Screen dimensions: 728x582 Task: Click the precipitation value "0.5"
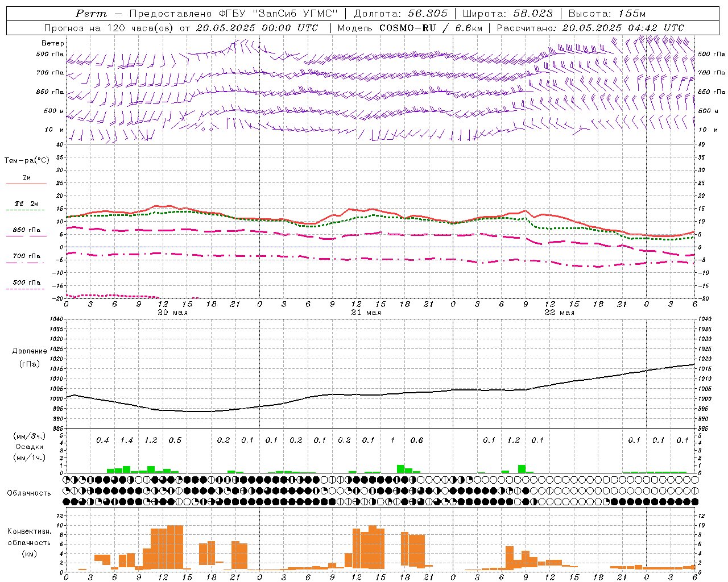tap(175, 440)
